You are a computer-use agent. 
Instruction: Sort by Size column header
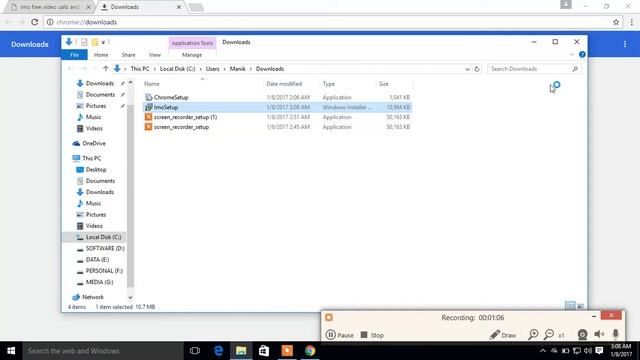(x=383, y=84)
